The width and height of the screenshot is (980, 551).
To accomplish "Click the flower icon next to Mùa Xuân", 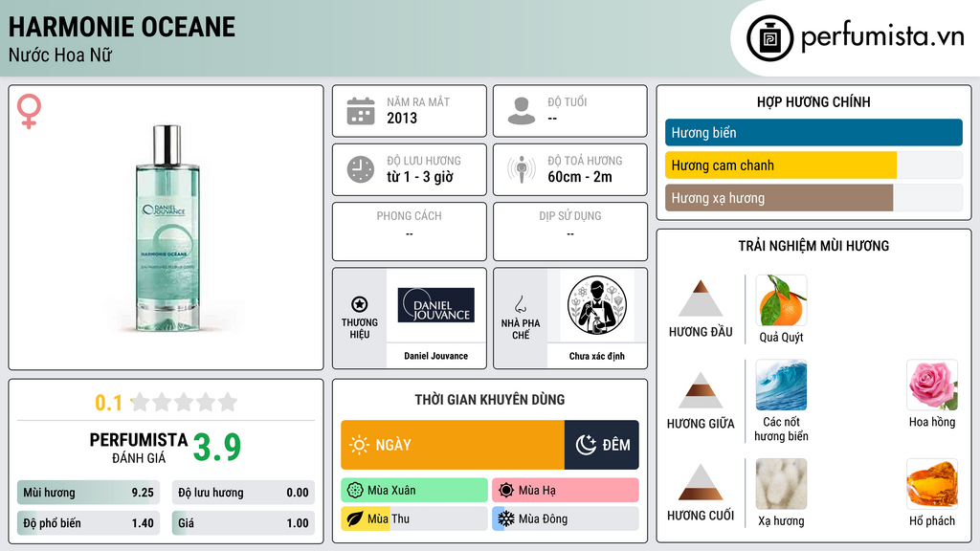I will pos(355,491).
